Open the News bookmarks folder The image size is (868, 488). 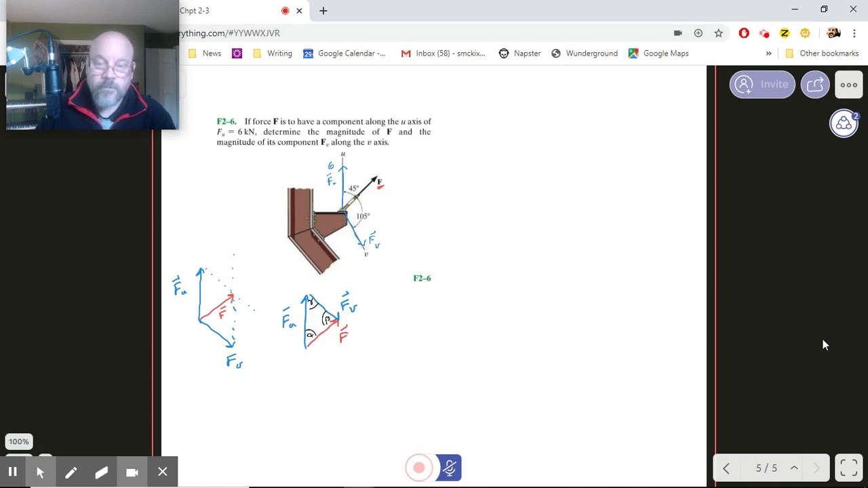[205, 54]
